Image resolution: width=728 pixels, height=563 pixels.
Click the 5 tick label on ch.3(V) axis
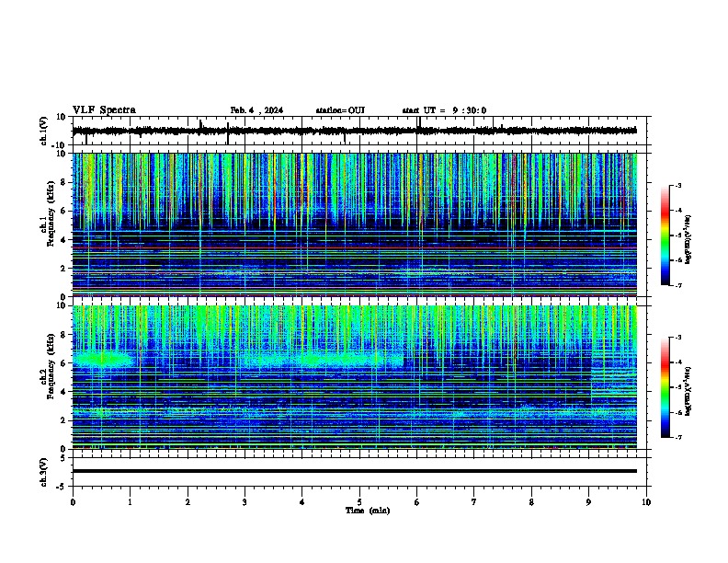pyautogui.click(x=64, y=458)
